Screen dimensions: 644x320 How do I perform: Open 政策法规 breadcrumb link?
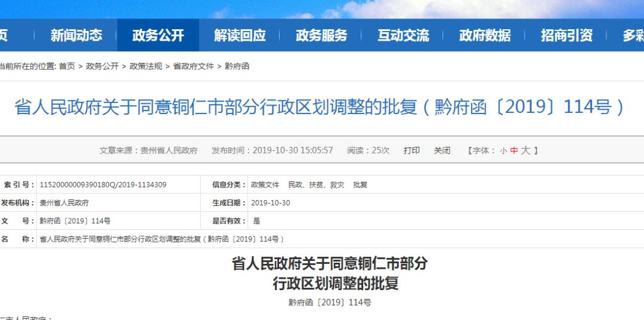145,66
